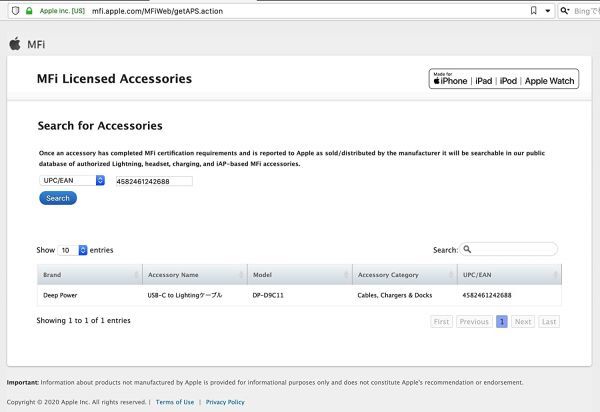Click the Made for iPhone iPad iPod badge

coord(504,80)
